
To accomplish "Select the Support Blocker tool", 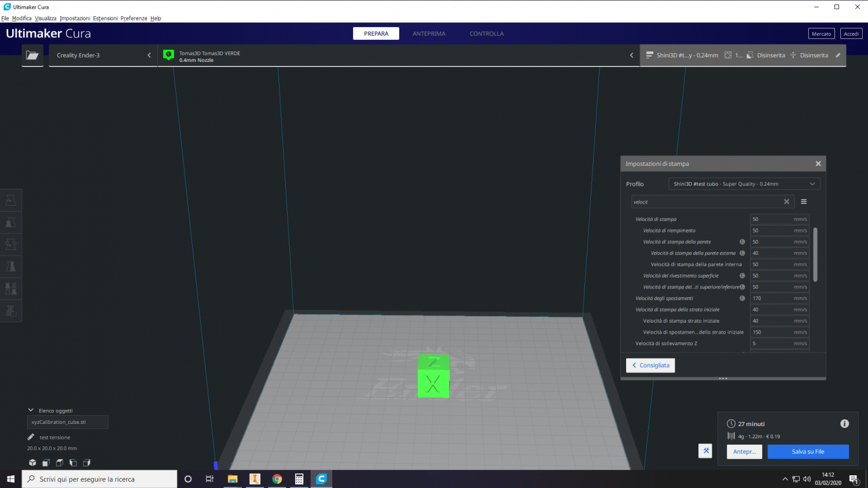I will pyautogui.click(x=11, y=310).
